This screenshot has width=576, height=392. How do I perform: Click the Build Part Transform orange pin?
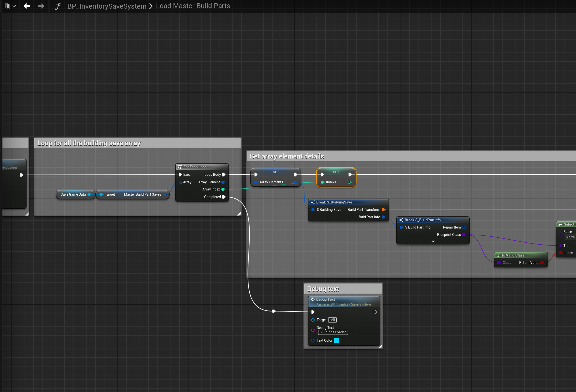pyautogui.click(x=383, y=210)
